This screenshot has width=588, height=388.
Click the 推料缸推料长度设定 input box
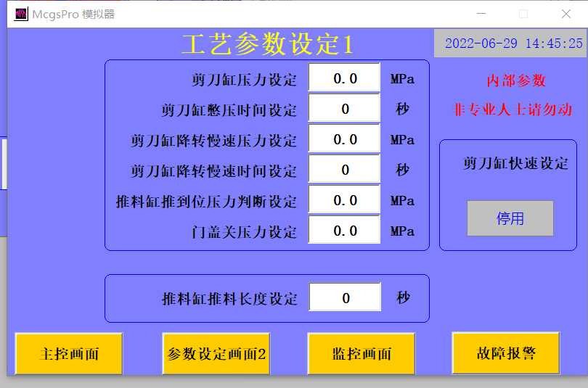click(345, 297)
